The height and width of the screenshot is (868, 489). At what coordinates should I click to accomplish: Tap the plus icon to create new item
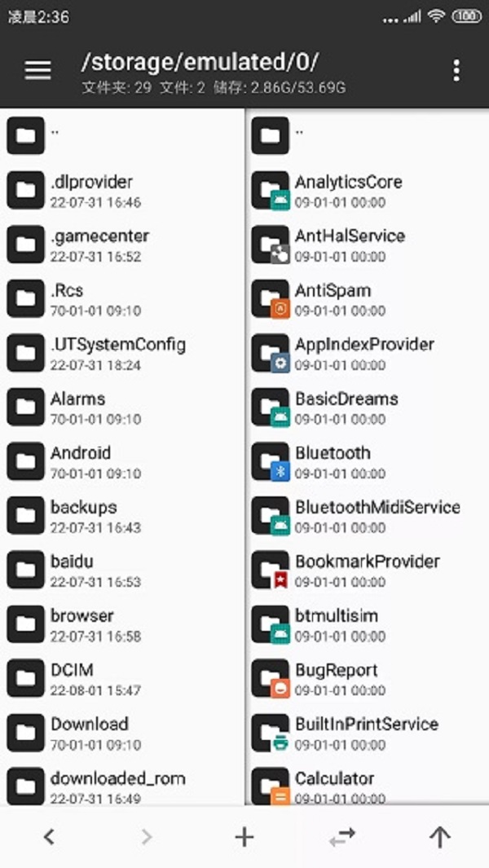244,837
